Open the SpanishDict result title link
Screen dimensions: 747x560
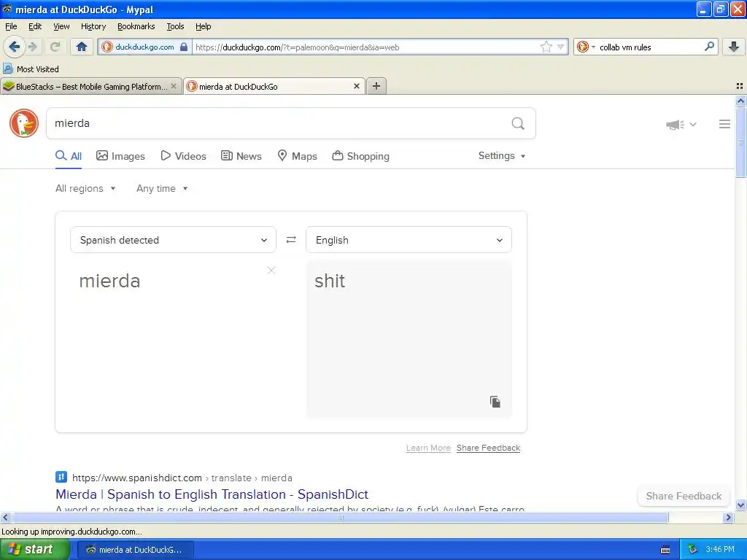point(212,494)
